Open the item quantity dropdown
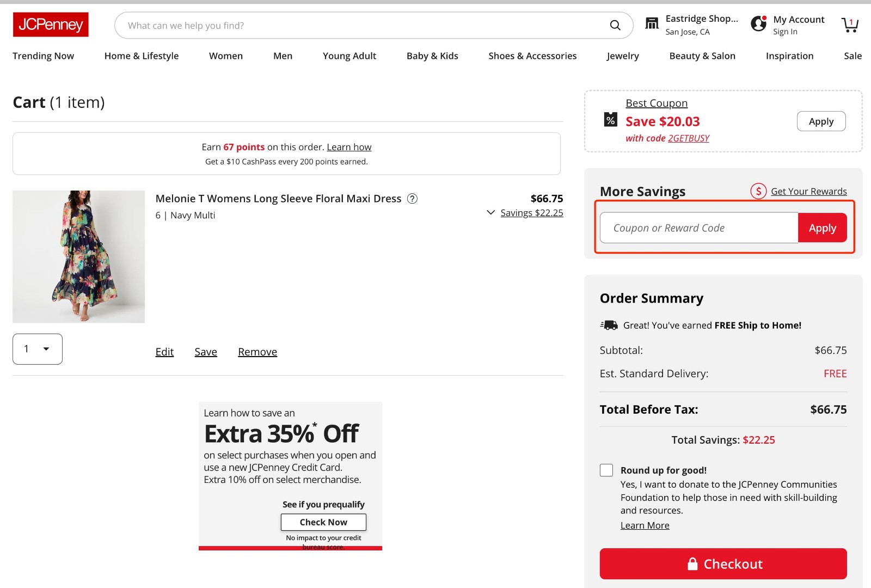 point(37,349)
